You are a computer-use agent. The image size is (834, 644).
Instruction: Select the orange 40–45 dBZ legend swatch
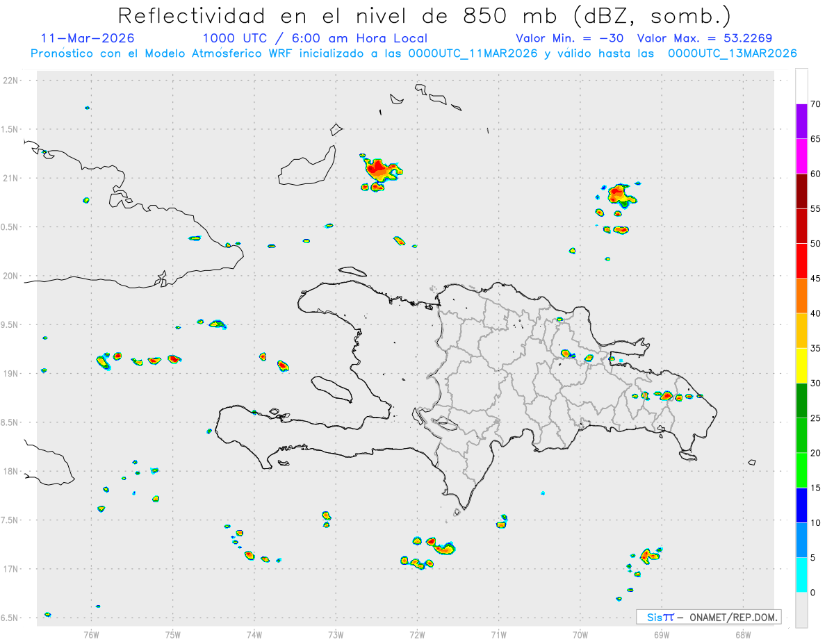[x=801, y=296]
